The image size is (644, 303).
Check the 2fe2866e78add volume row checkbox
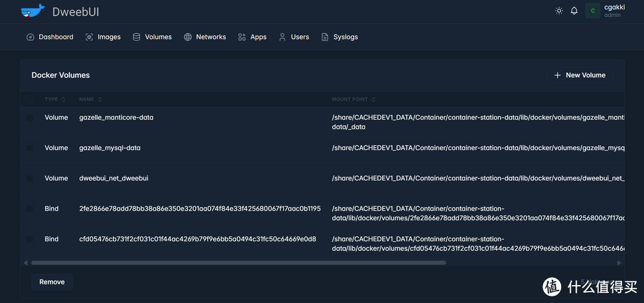click(x=30, y=209)
